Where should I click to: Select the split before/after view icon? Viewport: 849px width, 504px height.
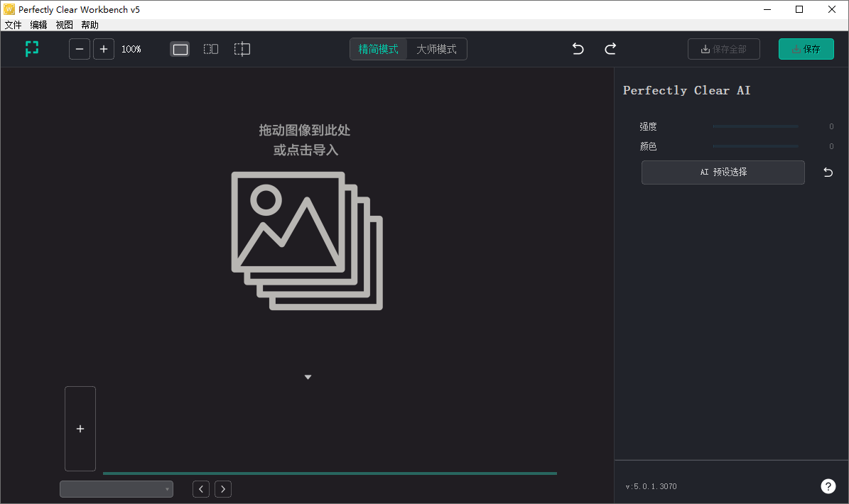click(211, 49)
